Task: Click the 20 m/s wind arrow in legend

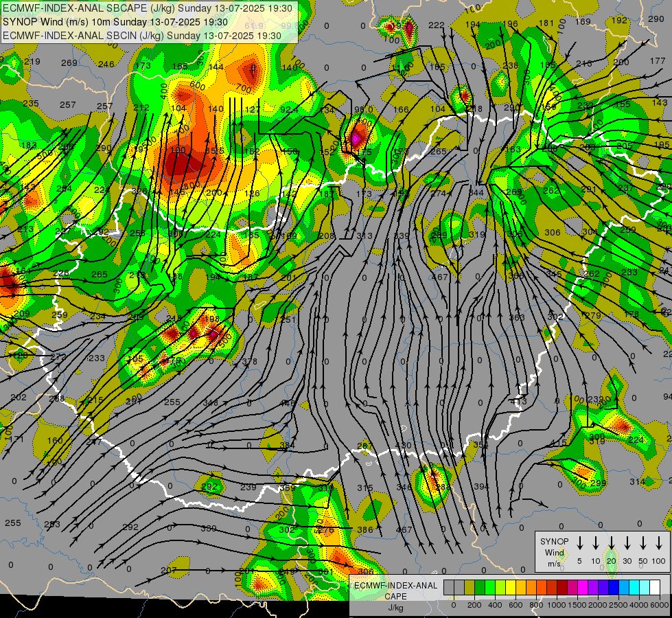Action: point(611,543)
